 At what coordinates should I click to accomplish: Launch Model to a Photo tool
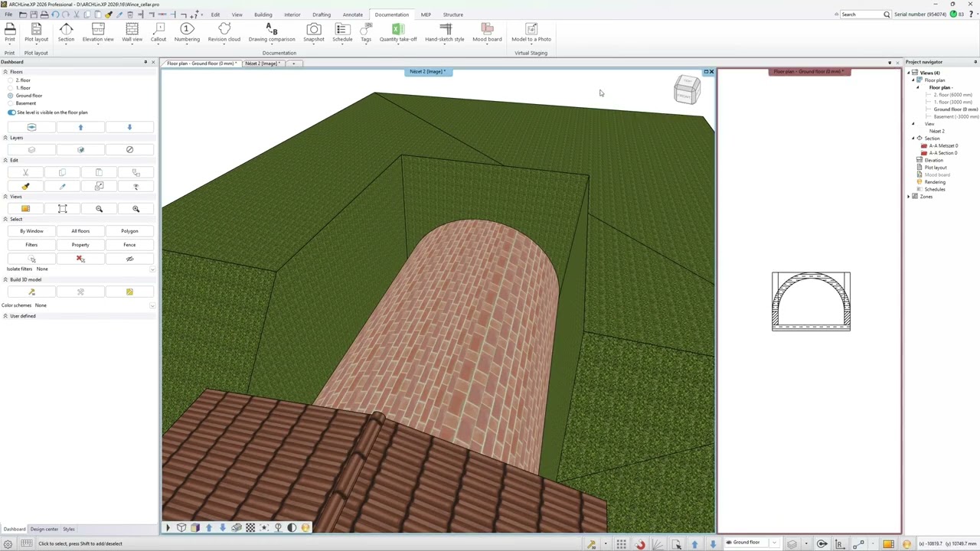[x=531, y=32]
